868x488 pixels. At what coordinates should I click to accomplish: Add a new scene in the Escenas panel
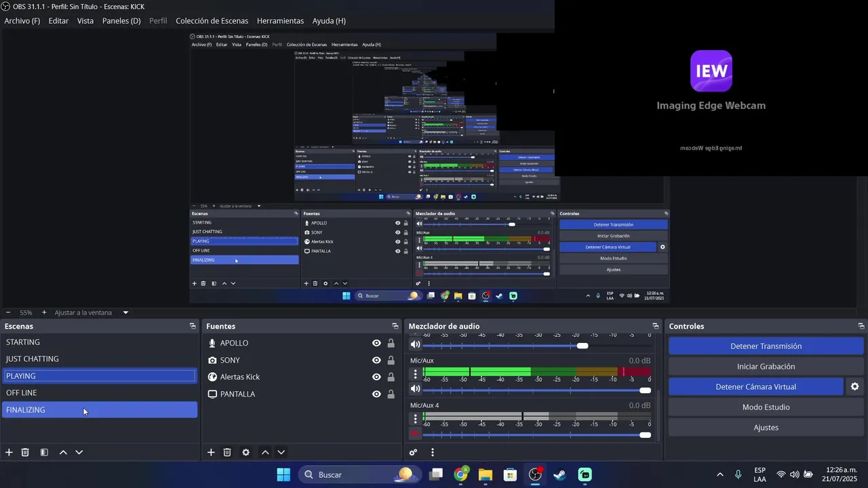[9, 452]
